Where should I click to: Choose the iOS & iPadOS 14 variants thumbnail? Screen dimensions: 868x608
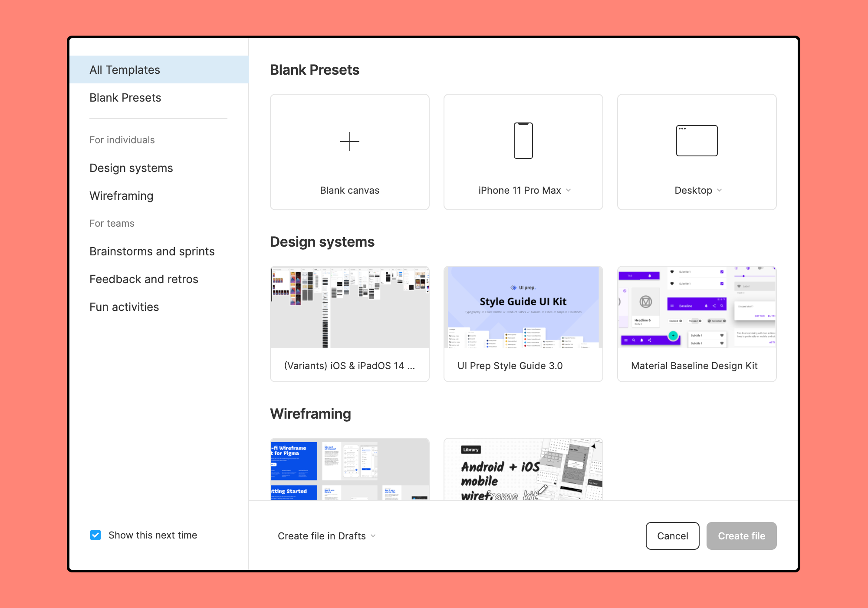coord(349,307)
